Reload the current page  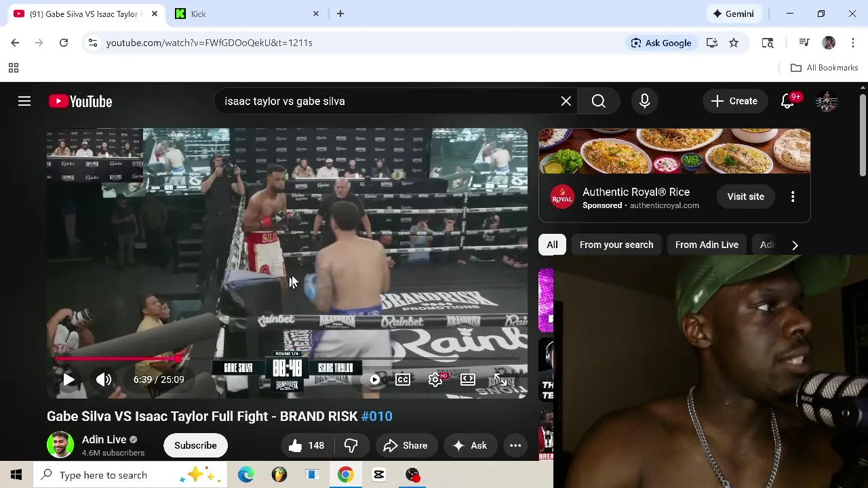click(64, 43)
